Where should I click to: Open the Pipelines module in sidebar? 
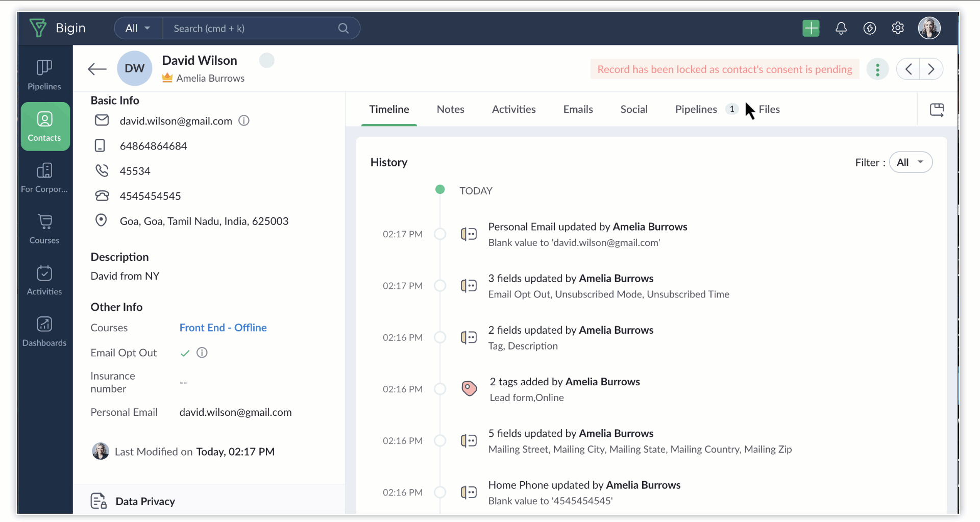point(44,75)
